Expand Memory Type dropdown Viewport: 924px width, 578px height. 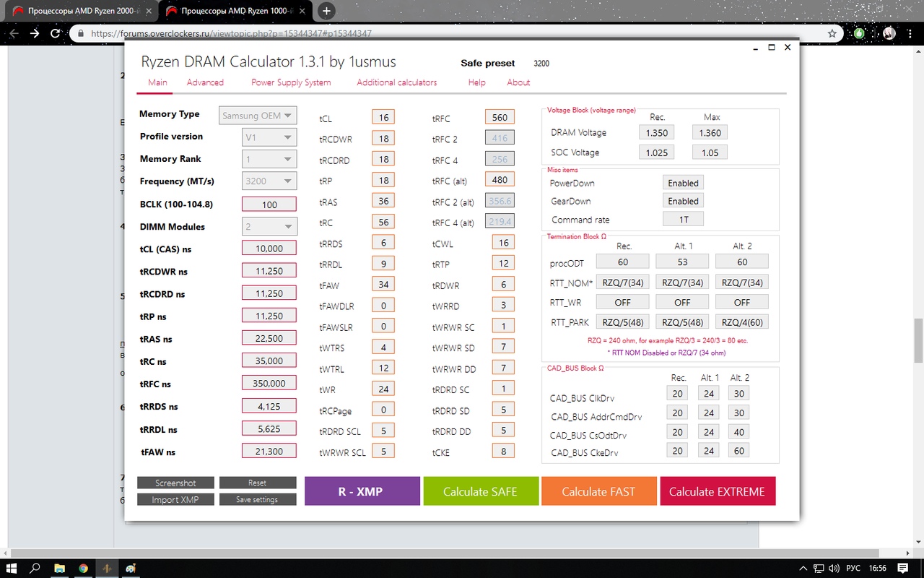click(x=258, y=115)
